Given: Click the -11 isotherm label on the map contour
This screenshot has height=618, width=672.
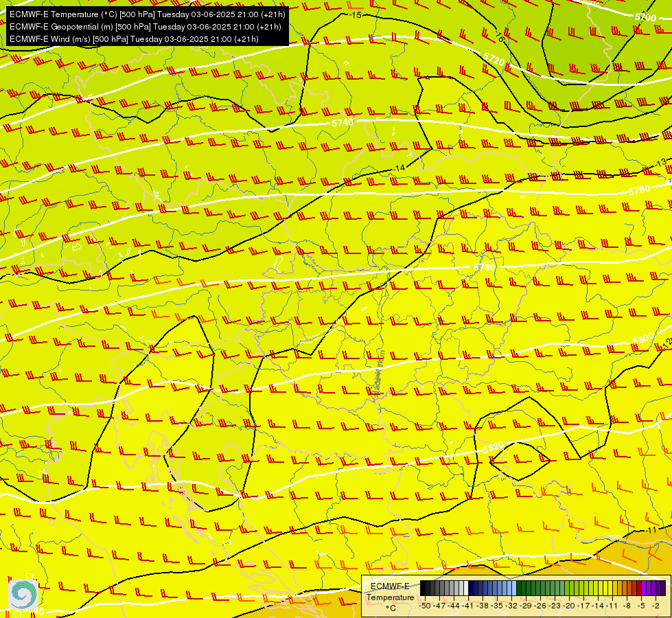Looking at the screenshot, I should (x=651, y=530).
